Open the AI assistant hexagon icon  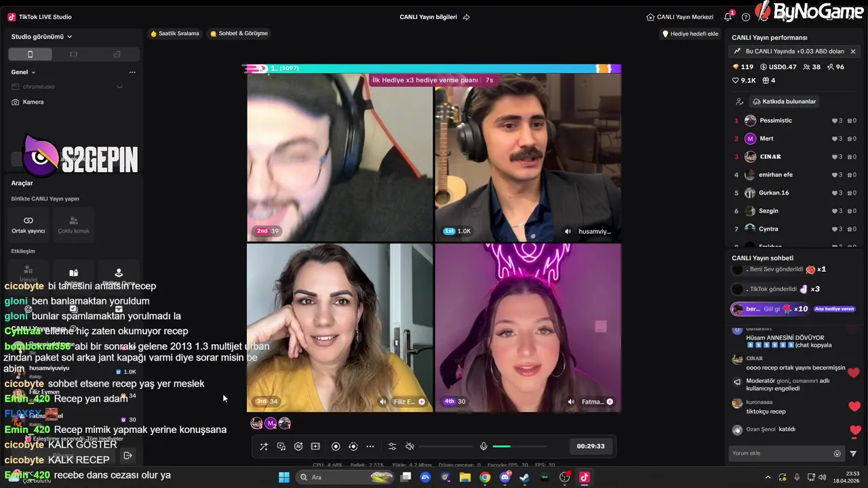pos(298,447)
